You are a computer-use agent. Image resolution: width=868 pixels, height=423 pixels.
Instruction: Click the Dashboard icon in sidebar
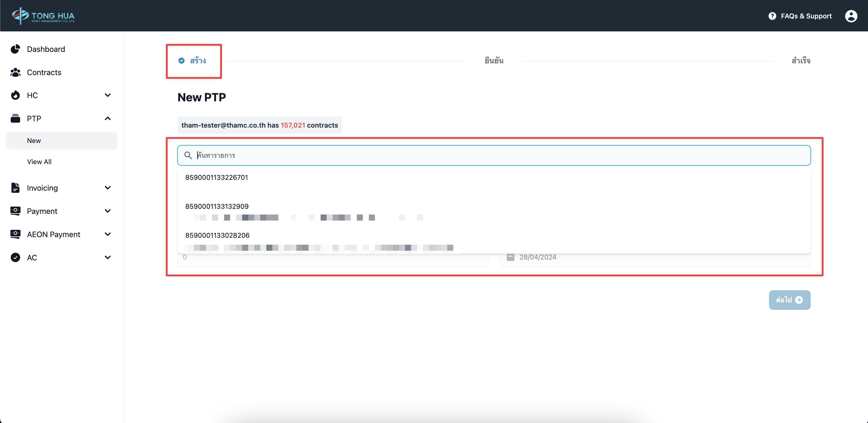[x=15, y=49]
